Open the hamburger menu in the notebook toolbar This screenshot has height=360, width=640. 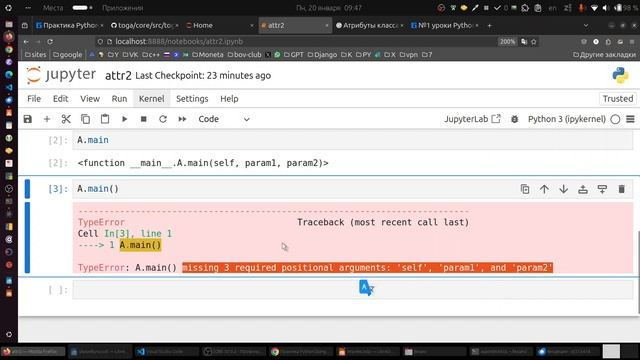click(631, 119)
